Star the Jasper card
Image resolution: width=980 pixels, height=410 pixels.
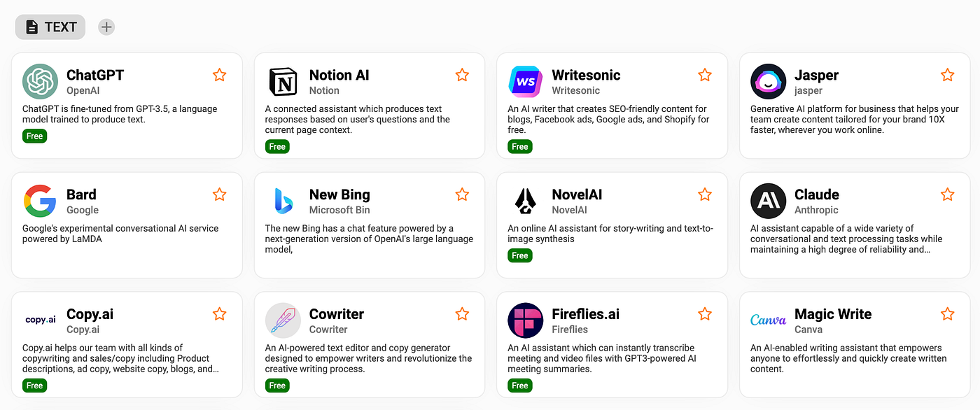pyautogui.click(x=947, y=75)
